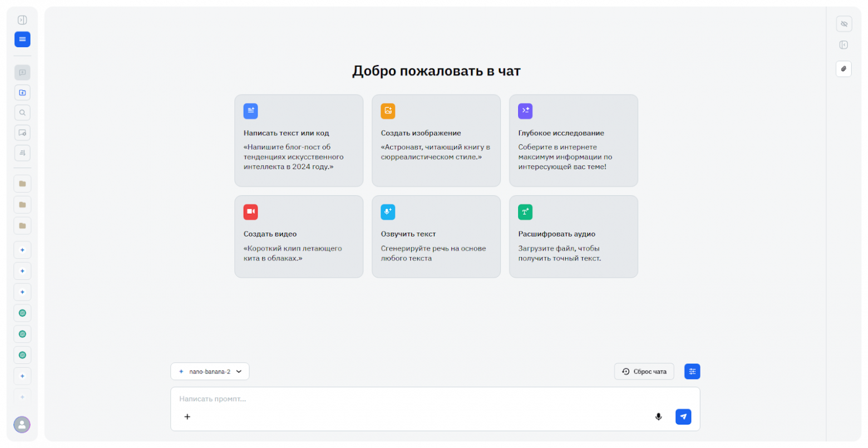Click the microphone icon in the prompt bar
The image size is (868, 448).
659,416
